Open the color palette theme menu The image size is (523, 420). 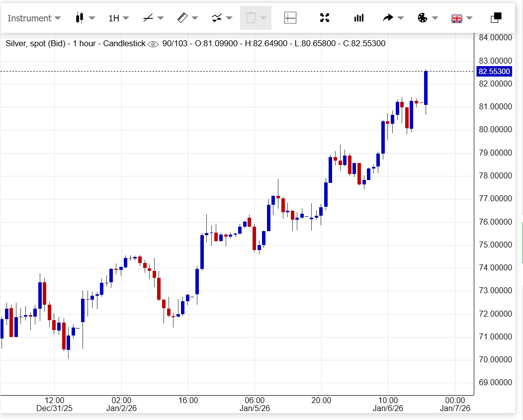pos(422,18)
